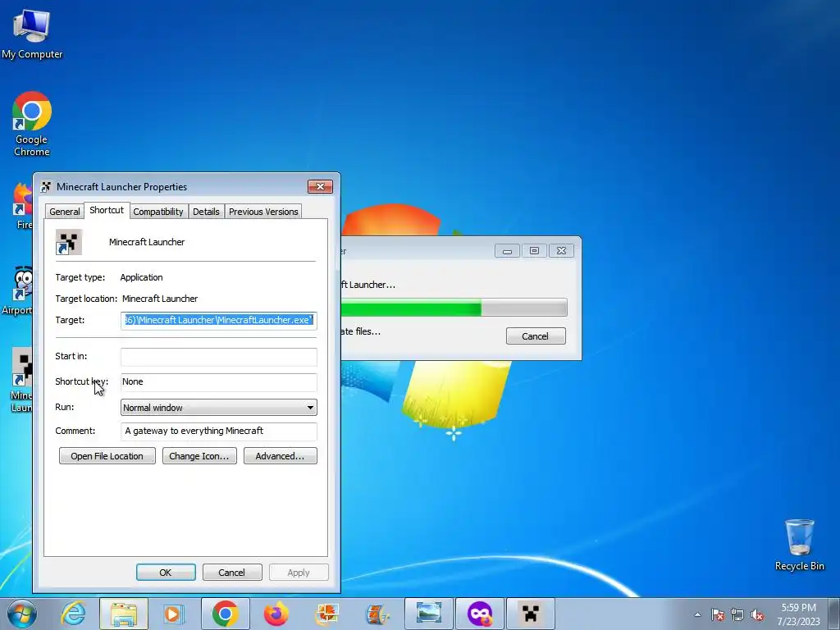Cancel the launcher update progress window
The width and height of the screenshot is (840, 630).
(x=536, y=336)
